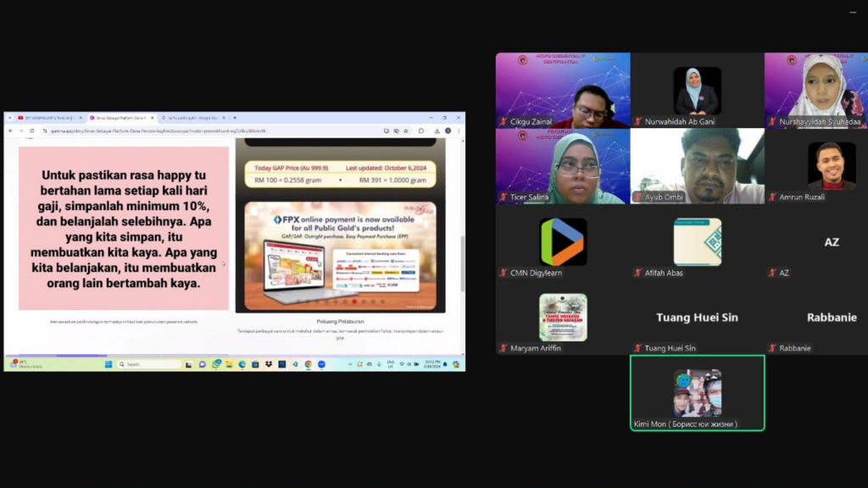The image size is (868, 488).
Task: Open WhatsApp from the shared taskbar
Action: (x=217, y=364)
